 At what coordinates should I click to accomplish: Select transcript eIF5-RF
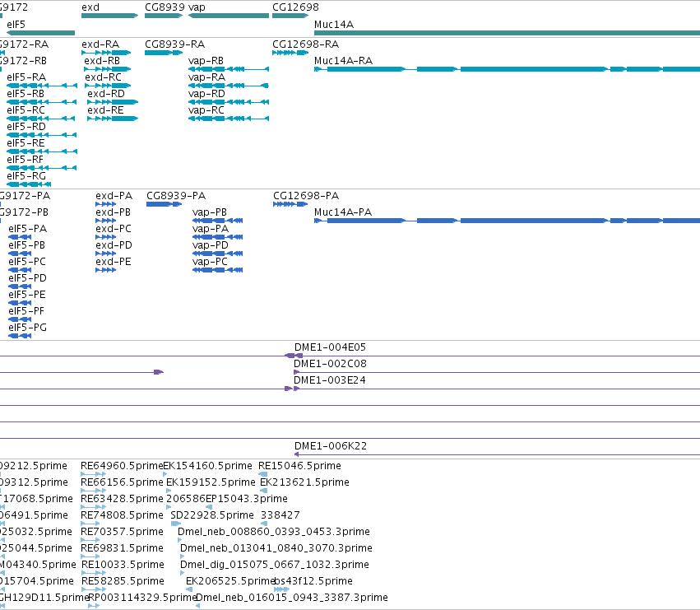tap(41, 169)
